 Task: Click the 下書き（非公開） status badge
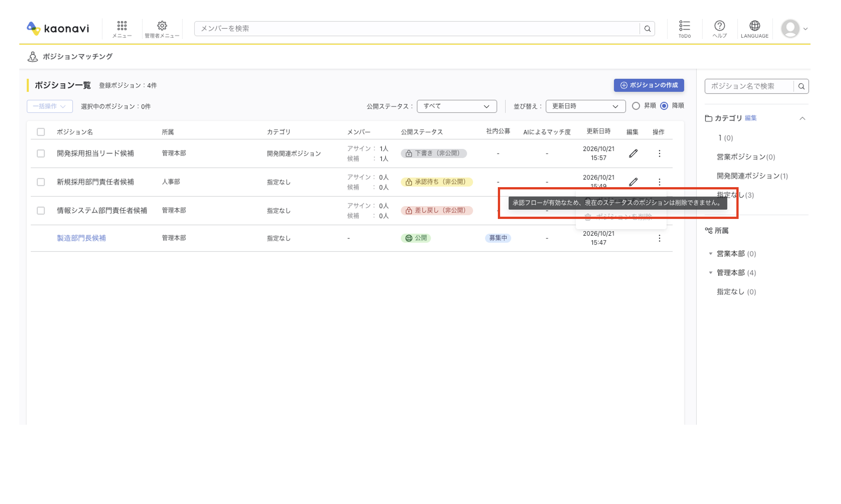(434, 153)
